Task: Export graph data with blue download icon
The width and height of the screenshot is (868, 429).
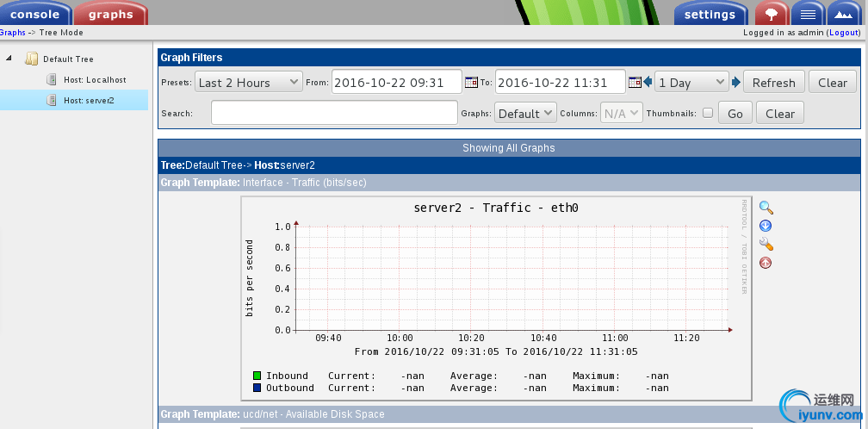Action: click(766, 226)
